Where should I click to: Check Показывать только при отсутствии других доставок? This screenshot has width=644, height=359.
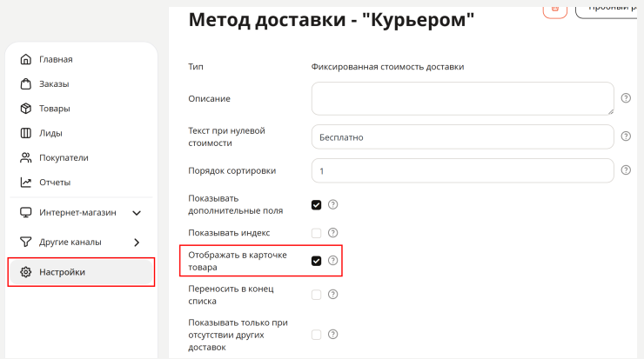(316, 335)
